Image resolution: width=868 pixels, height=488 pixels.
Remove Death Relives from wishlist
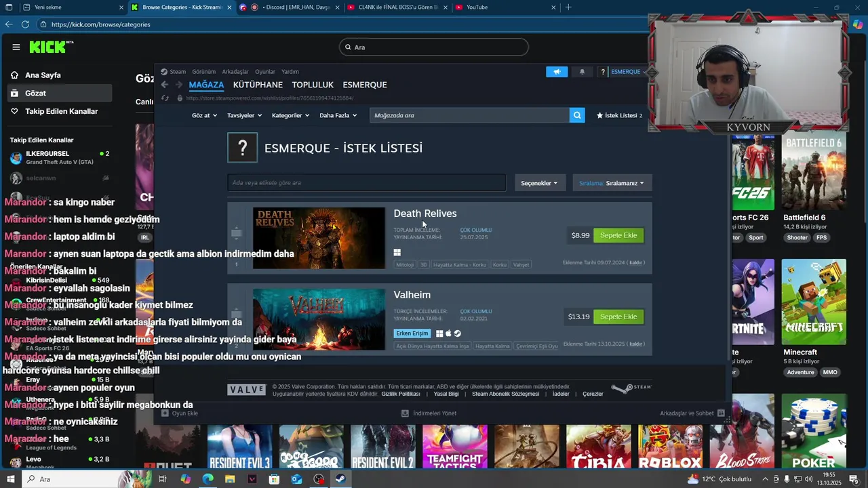click(x=635, y=263)
